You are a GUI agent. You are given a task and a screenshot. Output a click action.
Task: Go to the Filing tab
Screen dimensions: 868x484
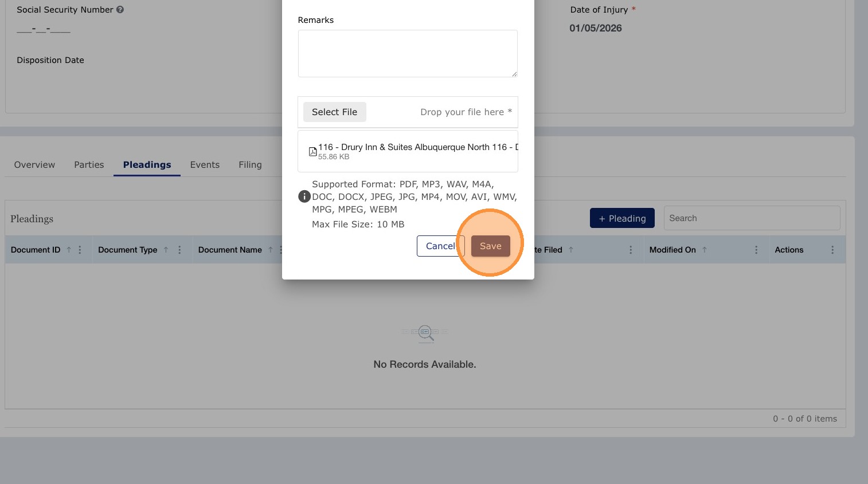coord(250,165)
